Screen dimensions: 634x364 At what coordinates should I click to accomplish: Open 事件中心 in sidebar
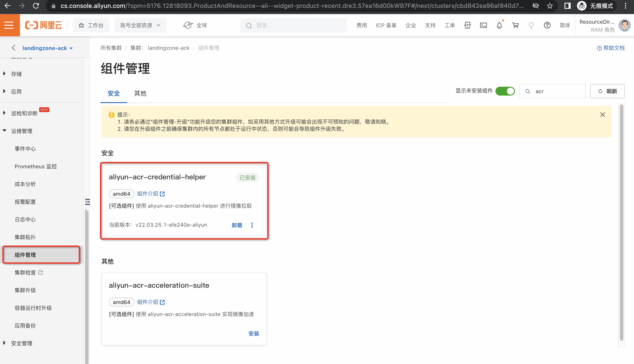25,149
